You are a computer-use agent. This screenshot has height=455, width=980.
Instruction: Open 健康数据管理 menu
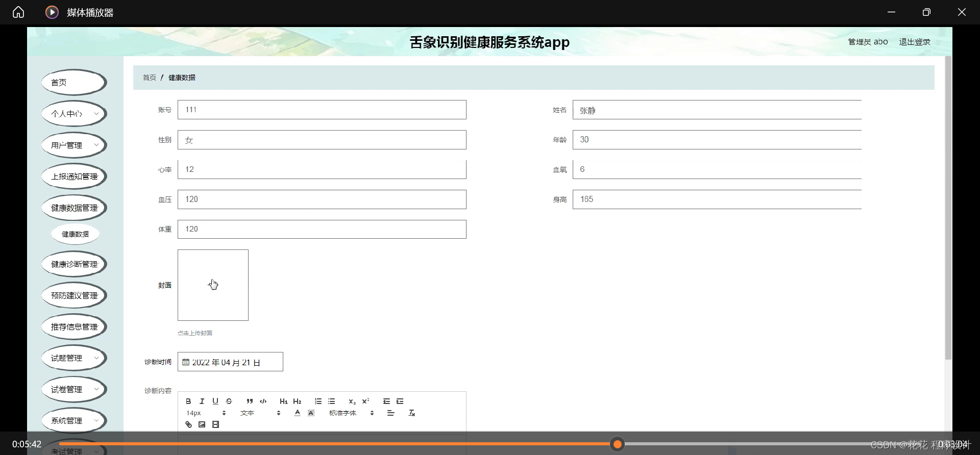click(74, 208)
